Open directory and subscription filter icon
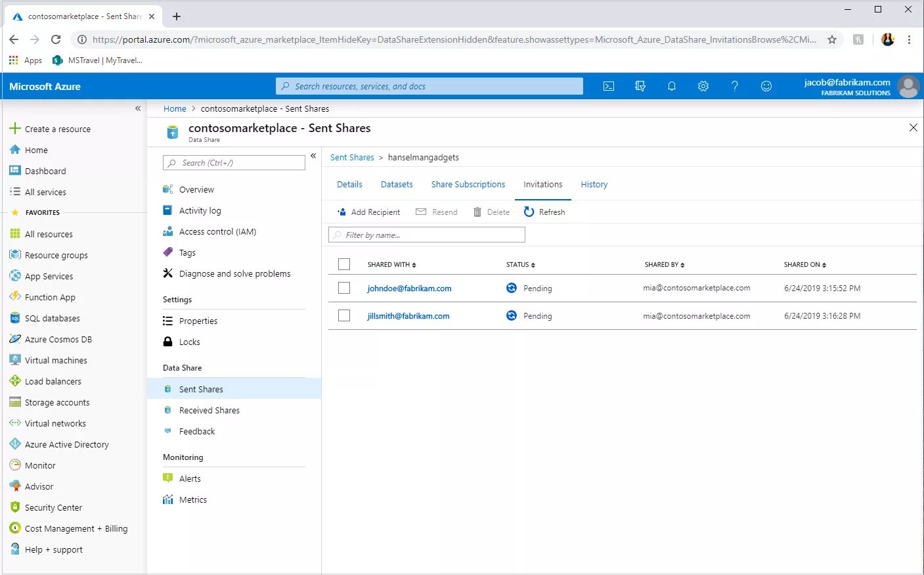Image resolution: width=924 pixels, height=575 pixels. click(640, 86)
